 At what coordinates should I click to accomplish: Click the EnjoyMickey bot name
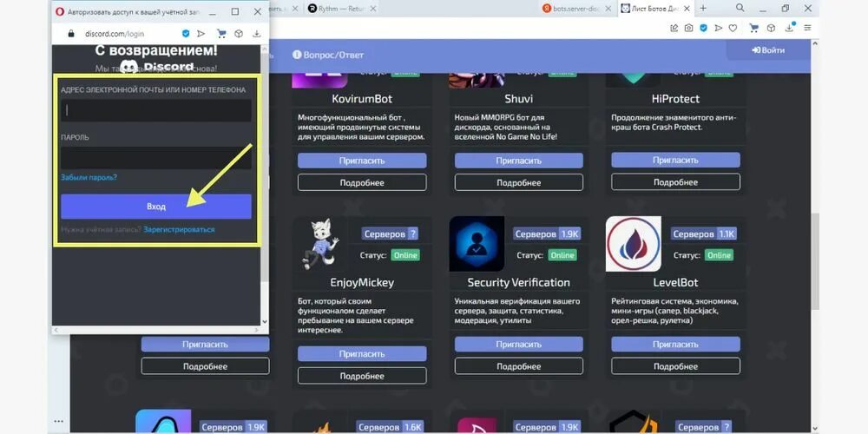[362, 282]
